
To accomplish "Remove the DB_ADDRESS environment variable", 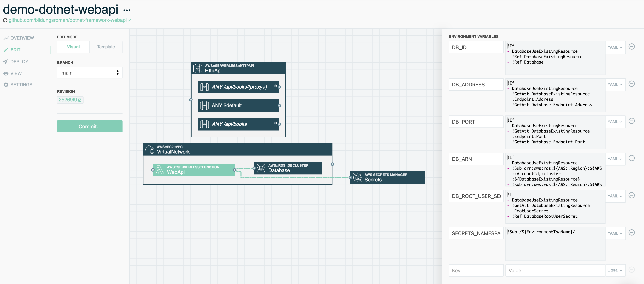I will click(632, 84).
